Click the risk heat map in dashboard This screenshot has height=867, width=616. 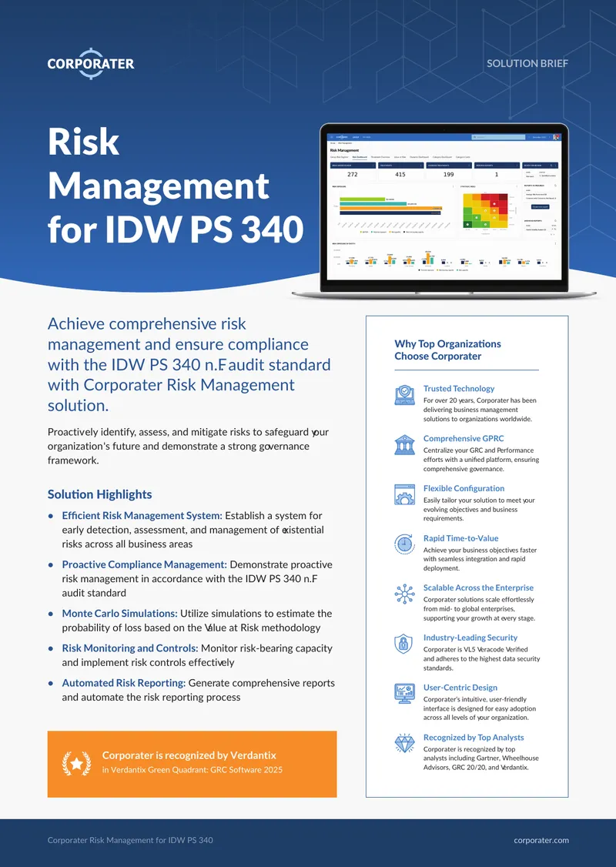[485, 210]
